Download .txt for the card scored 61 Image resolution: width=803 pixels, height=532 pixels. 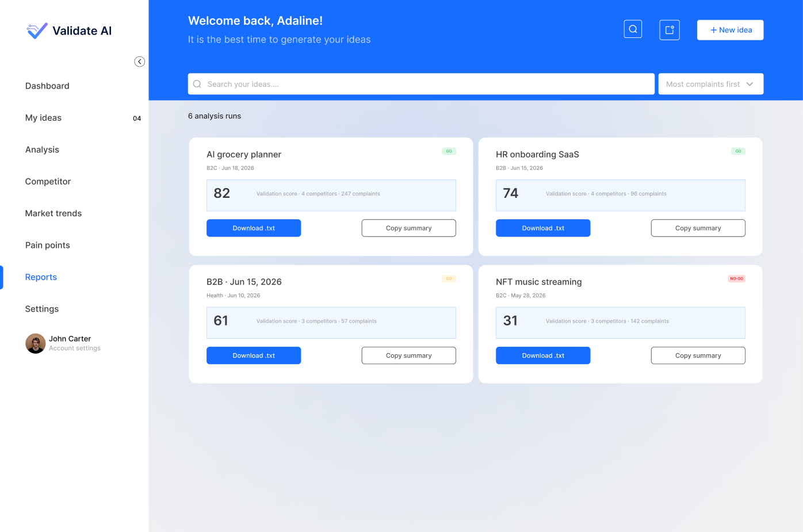(254, 355)
